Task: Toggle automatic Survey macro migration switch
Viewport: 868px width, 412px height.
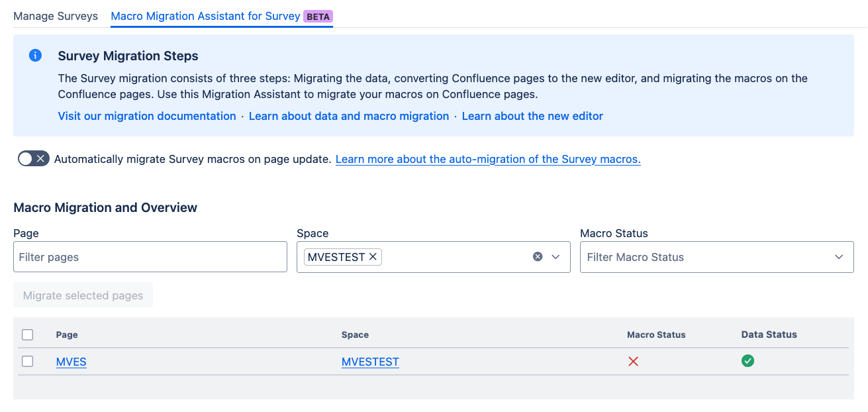Action: point(33,159)
